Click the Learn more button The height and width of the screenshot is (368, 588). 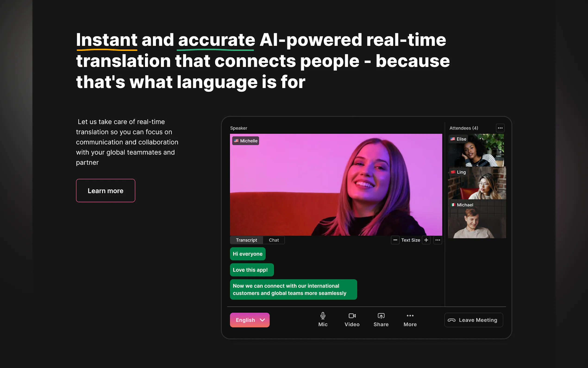[x=106, y=190]
